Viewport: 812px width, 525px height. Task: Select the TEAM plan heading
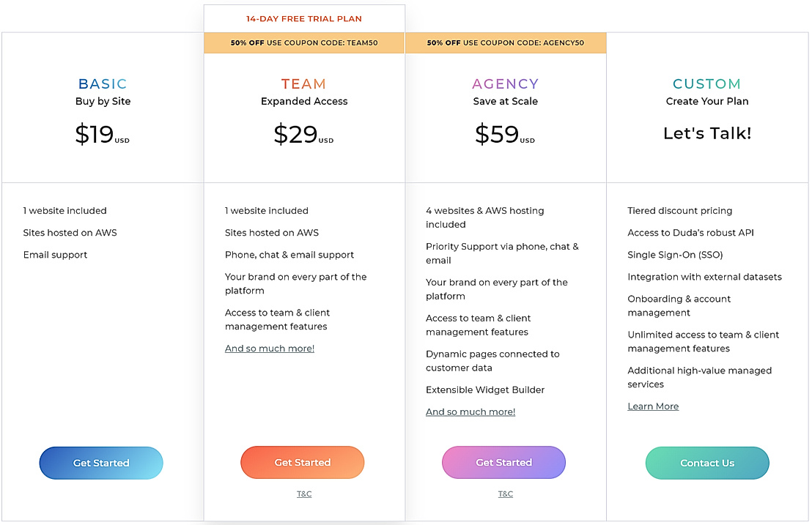(x=304, y=84)
